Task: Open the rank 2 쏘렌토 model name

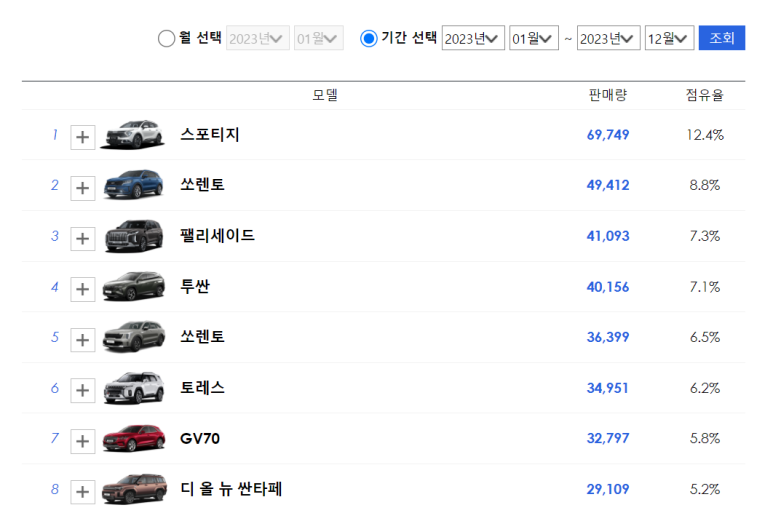Action: coord(203,185)
